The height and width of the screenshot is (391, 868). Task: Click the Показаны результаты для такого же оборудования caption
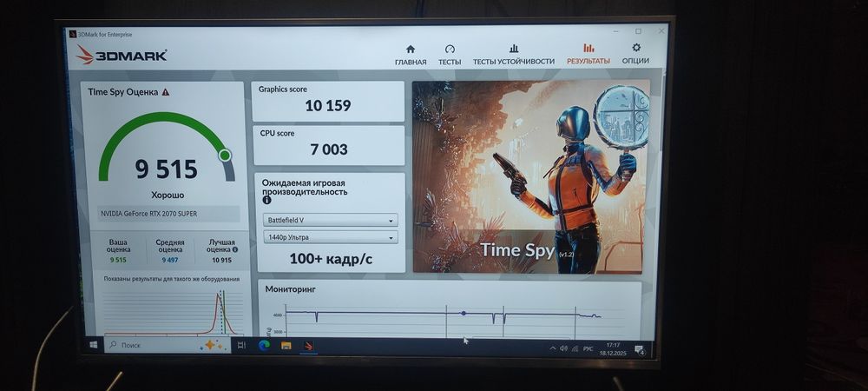click(x=172, y=279)
